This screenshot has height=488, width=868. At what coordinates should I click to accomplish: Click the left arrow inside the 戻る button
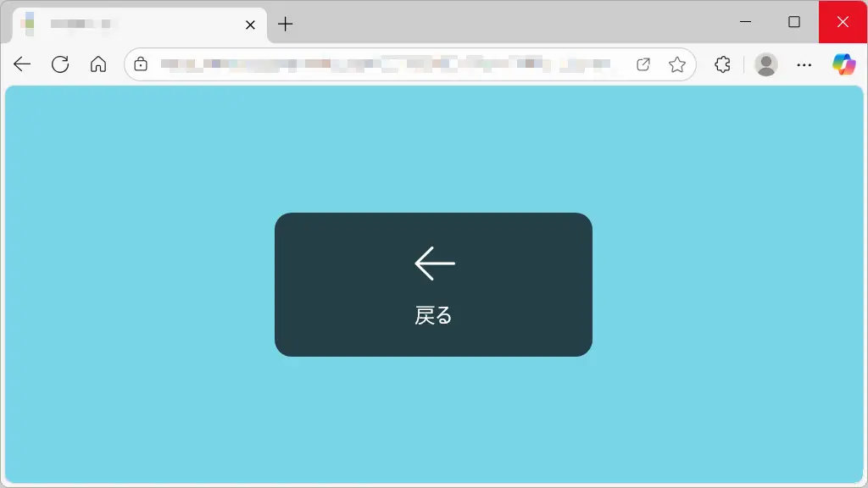(x=433, y=263)
